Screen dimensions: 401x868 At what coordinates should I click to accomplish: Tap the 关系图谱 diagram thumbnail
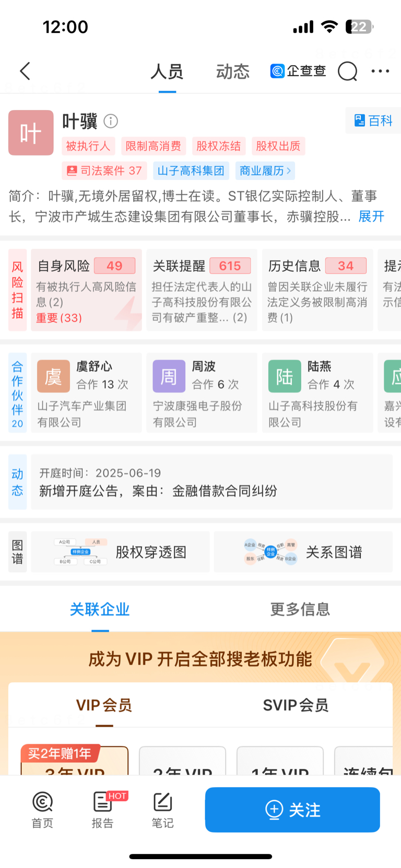coord(270,552)
